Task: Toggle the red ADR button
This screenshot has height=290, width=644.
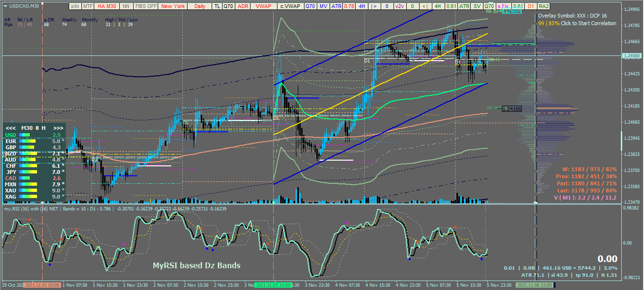Action: tap(243, 7)
